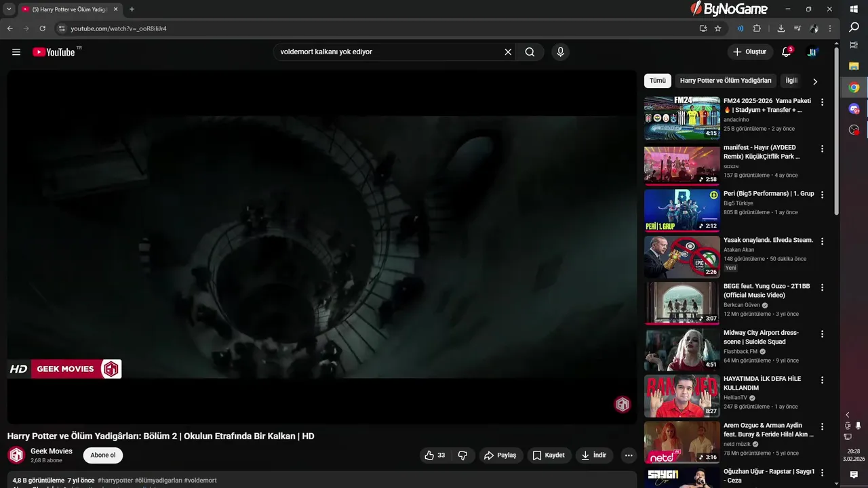The height and width of the screenshot is (488, 868).
Task: Open options for BEGE feat. Yung Ouzo video
Action: (823, 287)
